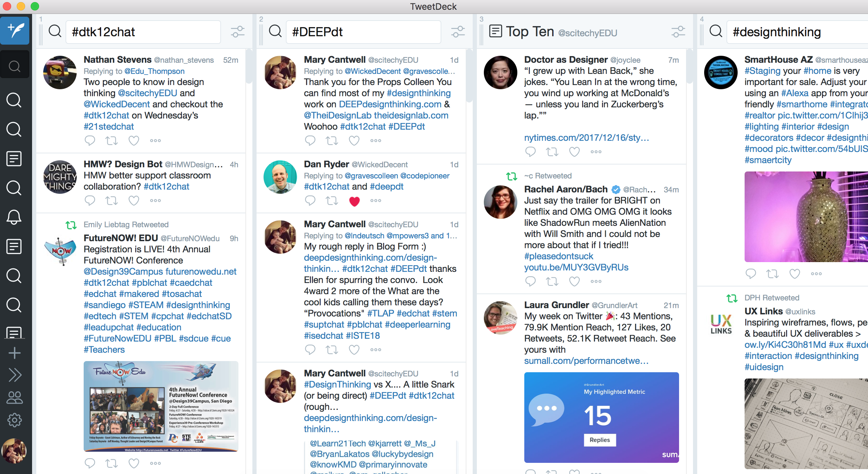The height and width of the screenshot is (474, 868).
Task: Retweet Mary Cantwell's 'Thank you for the Props' tweet
Action: pyautogui.click(x=332, y=140)
